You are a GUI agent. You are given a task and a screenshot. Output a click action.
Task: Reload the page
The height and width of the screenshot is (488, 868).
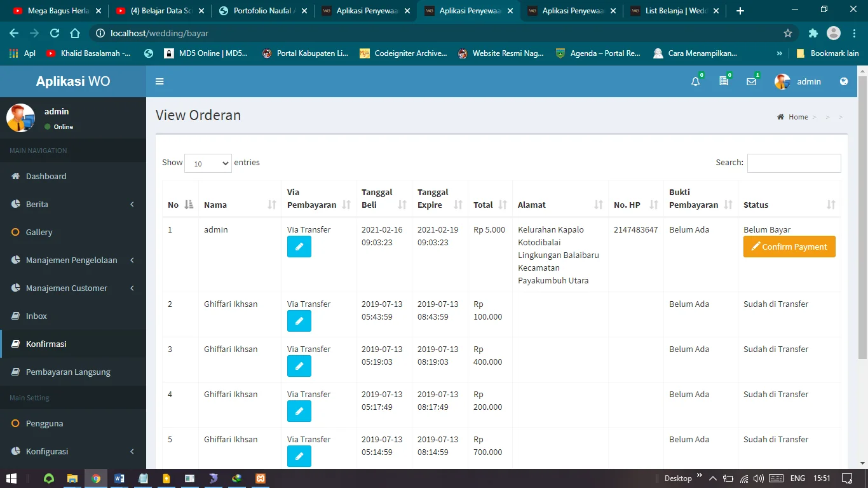pyautogui.click(x=55, y=33)
